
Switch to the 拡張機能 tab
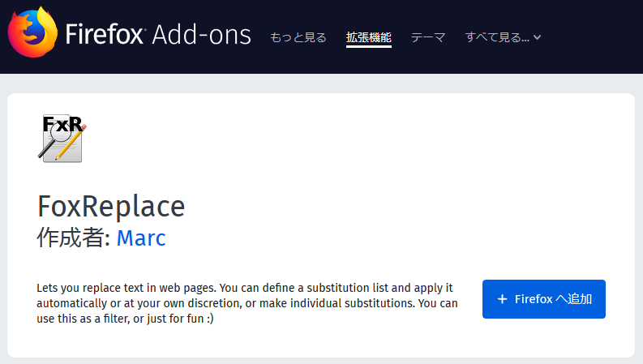[x=369, y=37]
